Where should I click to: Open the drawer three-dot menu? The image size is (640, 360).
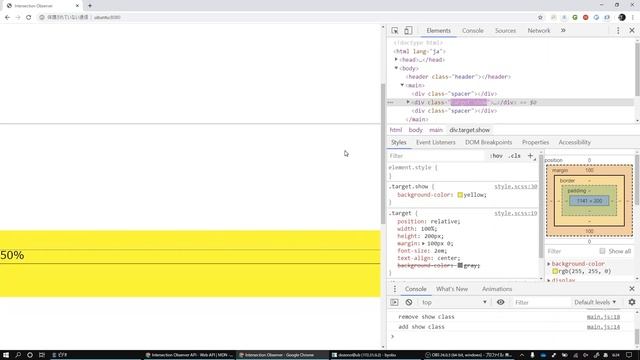(x=395, y=289)
